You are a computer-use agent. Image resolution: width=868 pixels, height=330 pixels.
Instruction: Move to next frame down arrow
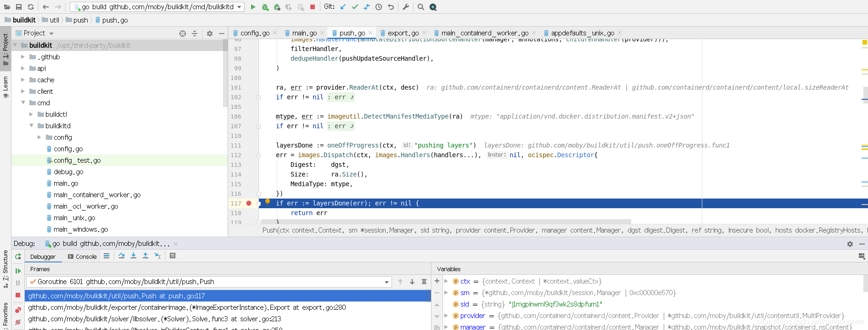[x=412, y=282]
